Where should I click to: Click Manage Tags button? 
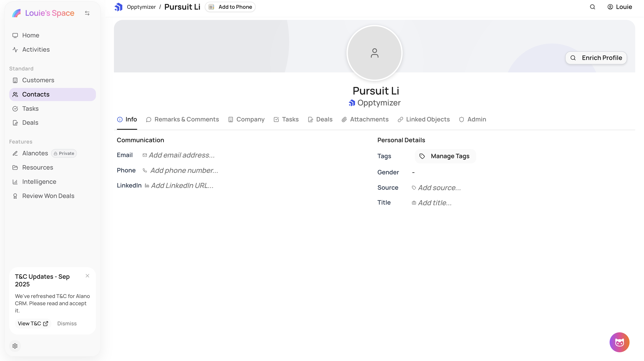tap(445, 156)
